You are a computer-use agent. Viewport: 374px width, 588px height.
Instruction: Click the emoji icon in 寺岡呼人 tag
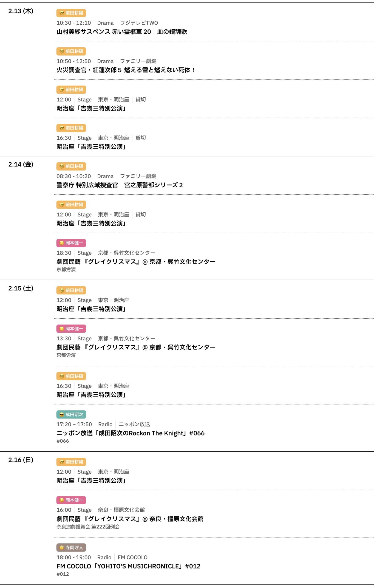pyautogui.click(x=62, y=548)
